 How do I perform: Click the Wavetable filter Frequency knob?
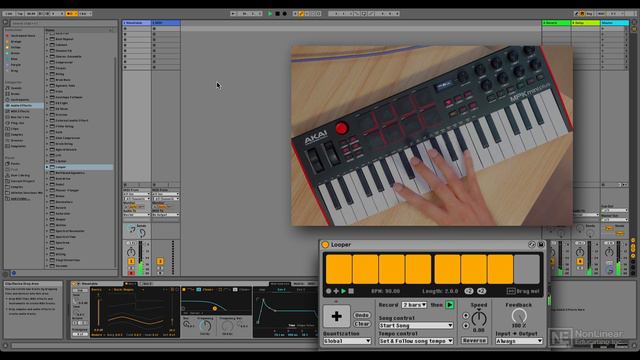(205, 326)
